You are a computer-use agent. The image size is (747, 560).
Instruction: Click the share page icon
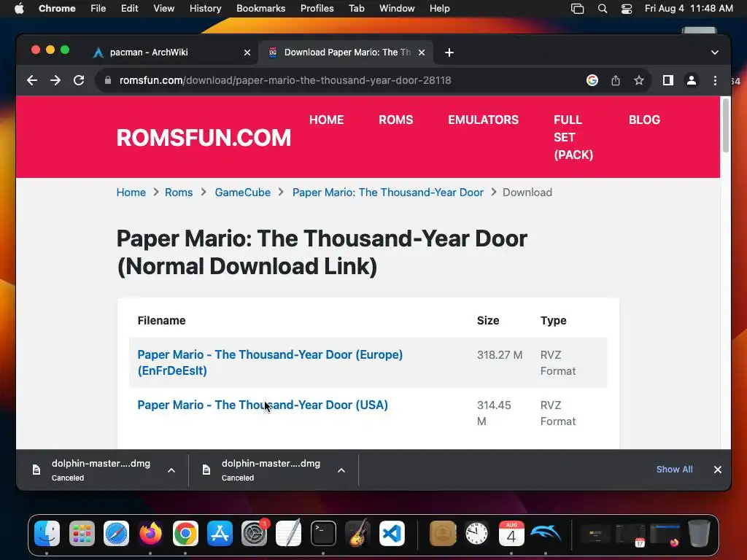[x=616, y=80]
